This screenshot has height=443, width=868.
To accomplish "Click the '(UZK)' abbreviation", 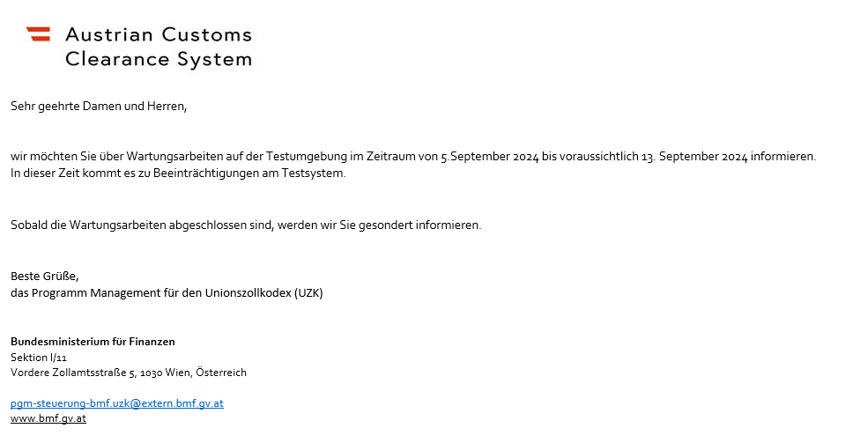I will pyautogui.click(x=308, y=292).
